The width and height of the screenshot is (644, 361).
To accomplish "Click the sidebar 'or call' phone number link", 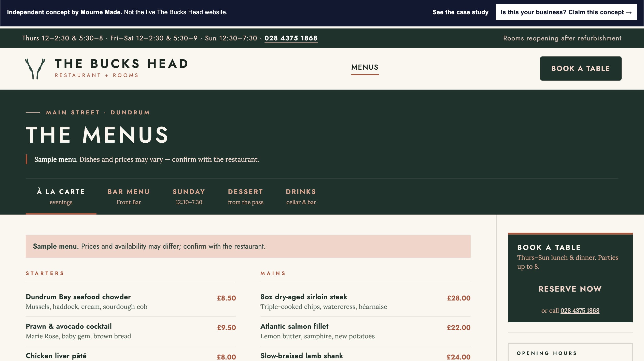I will pyautogui.click(x=580, y=310).
